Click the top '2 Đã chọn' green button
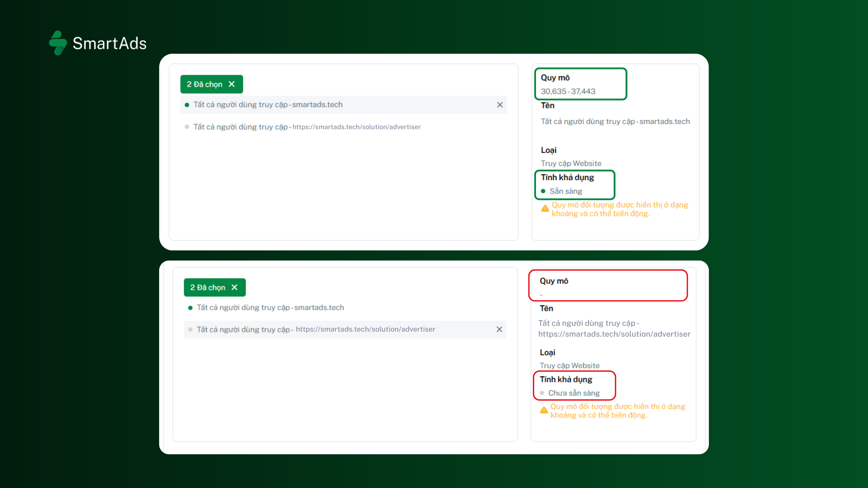868x488 pixels. [212, 84]
